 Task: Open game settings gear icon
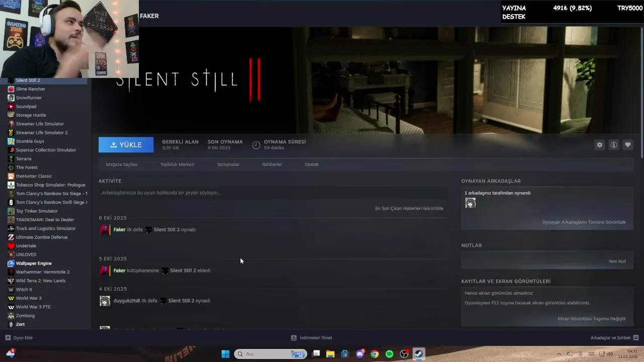coord(600,145)
